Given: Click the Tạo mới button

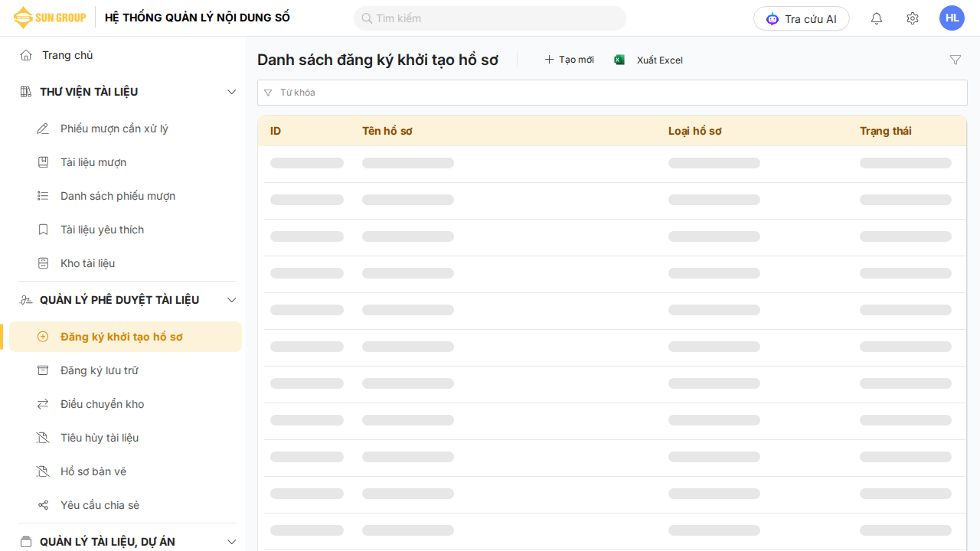Looking at the screenshot, I should 569,60.
